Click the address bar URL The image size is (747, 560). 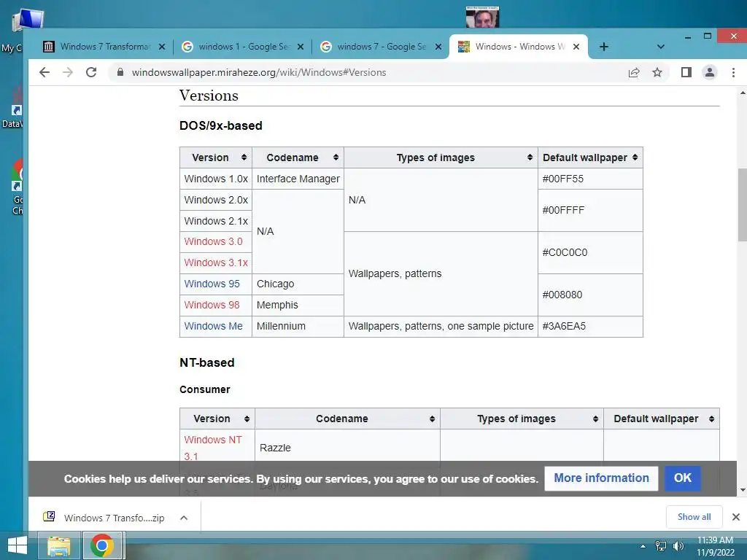(x=259, y=72)
